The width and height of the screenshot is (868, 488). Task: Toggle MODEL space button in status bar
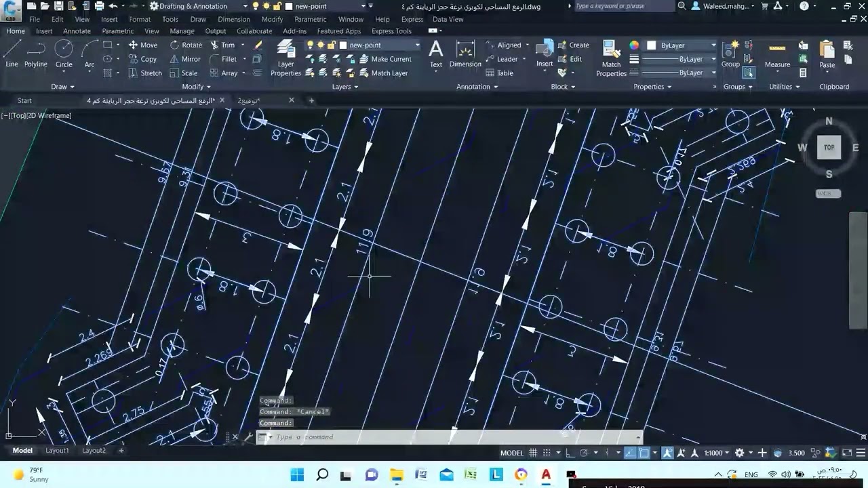pyautogui.click(x=512, y=453)
